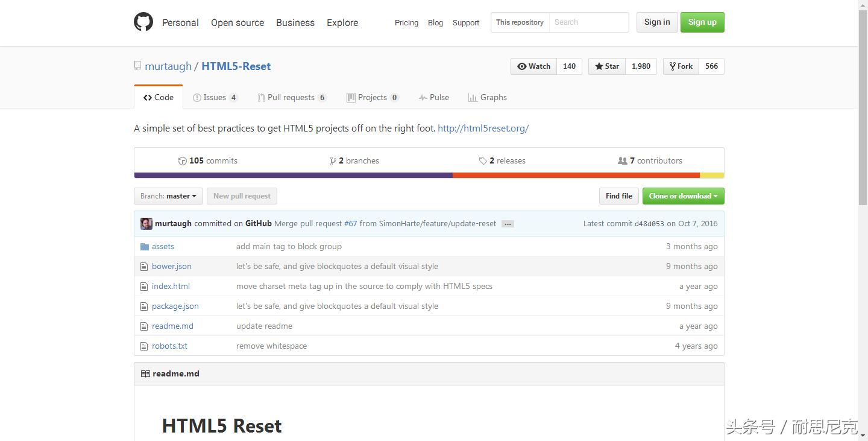868x441 pixels.
Task: Open the Clone or download dropdown
Action: click(x=684, y=196)
